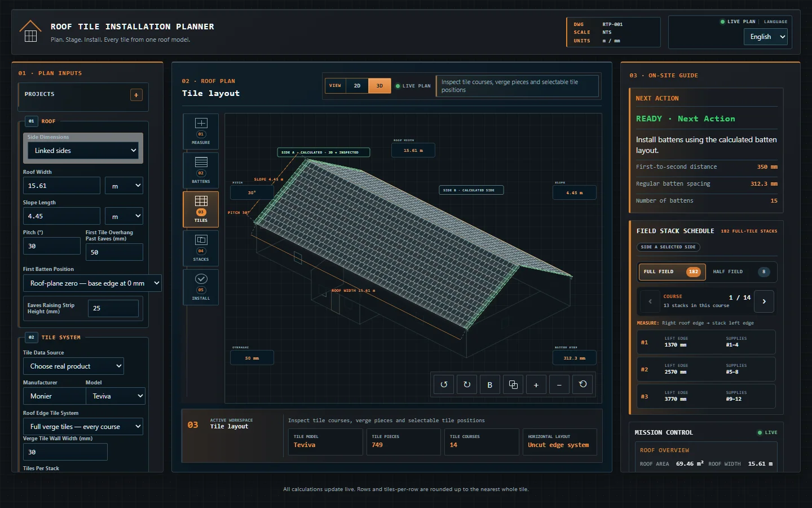Edit the Slope Length input field
This screenshot has width=812, height=508.
(x=61, y=216)
